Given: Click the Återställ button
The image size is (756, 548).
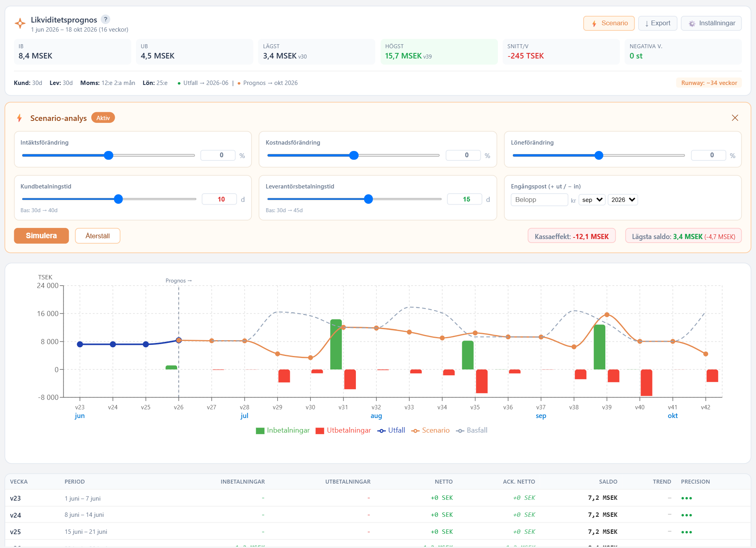Looking at the screenshot, I should (x=98, y=236).
